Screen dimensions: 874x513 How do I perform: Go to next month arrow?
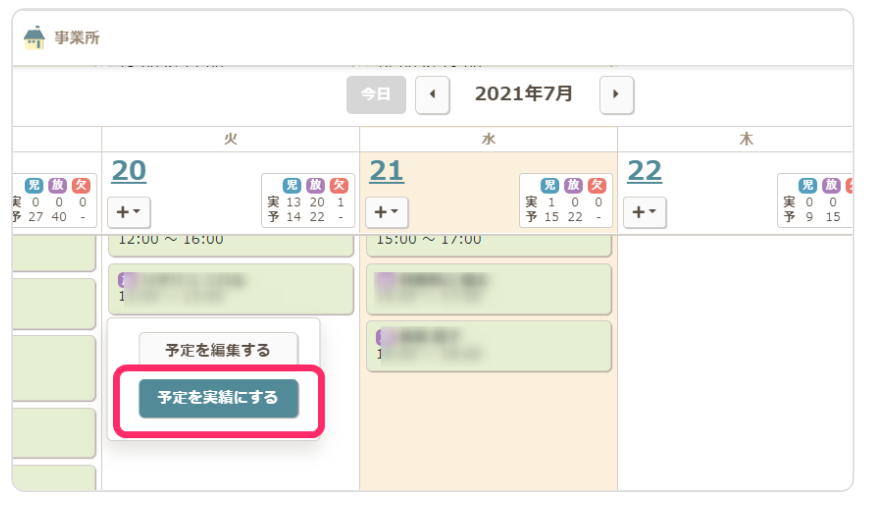click(616, 94)
